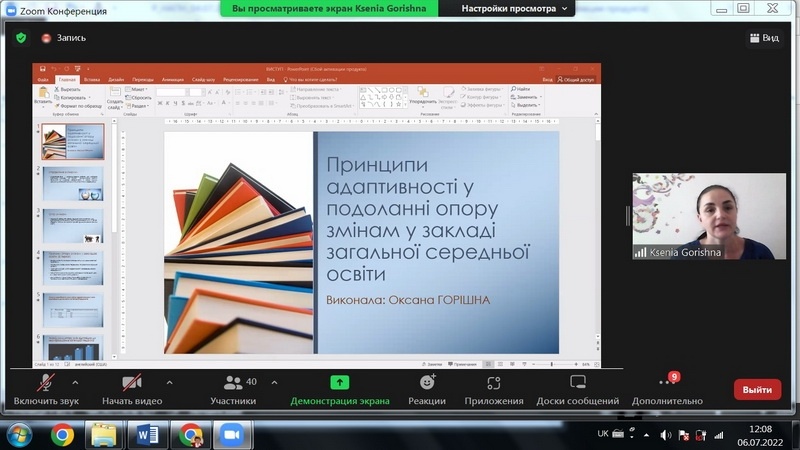
Task: Open the Дополнительно more options menu
Action: [667, 389]
